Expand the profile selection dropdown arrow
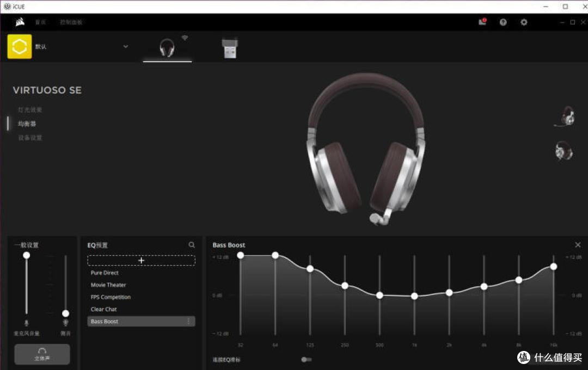Screen dimensions: 588x370 point(126,46)
